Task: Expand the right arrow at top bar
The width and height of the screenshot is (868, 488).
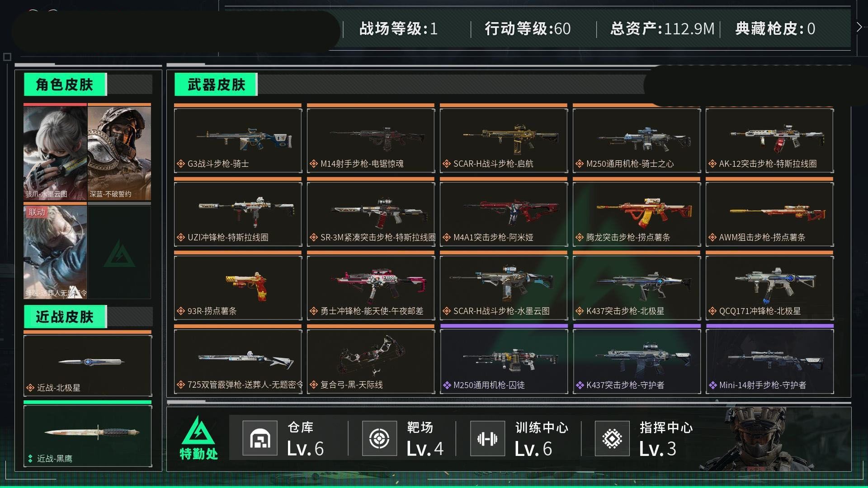Action: (x=859, y=27)
